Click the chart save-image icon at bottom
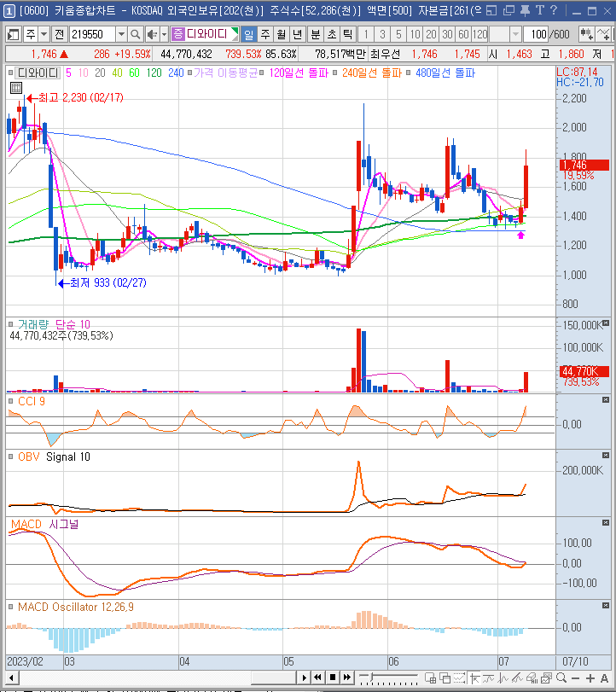616x692 pixels. (547, 677)
